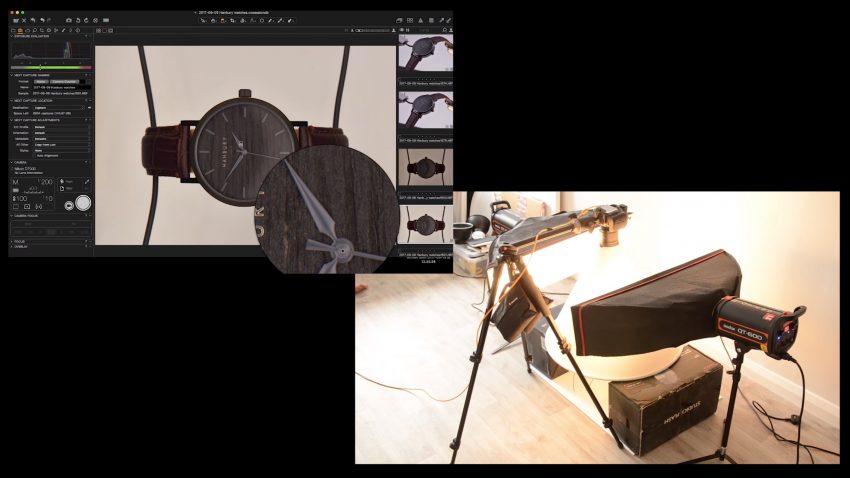Toggle grid overlay icon in top-right toolbar
850x478 pixels.
(431, 21)
